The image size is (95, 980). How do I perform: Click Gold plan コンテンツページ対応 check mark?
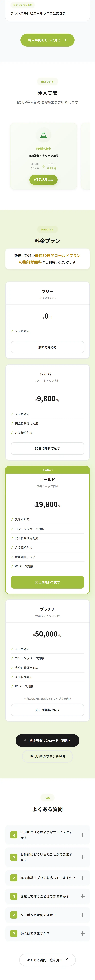click(x=12, y=529)
